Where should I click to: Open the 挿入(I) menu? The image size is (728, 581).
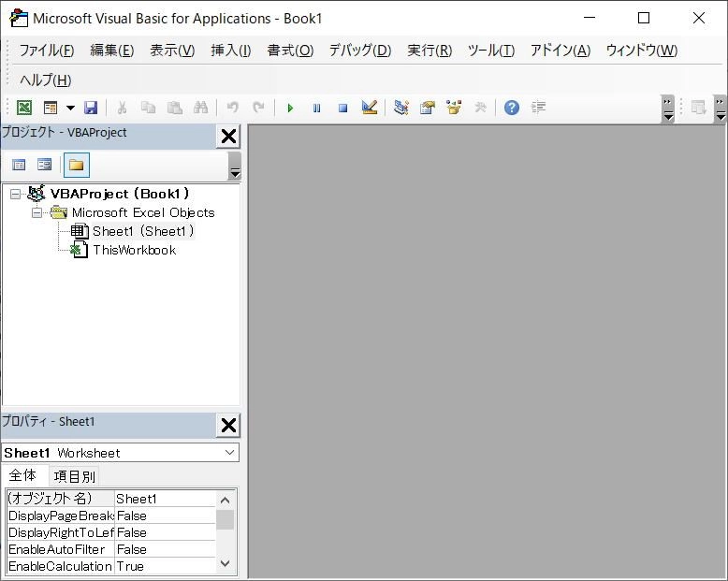(x=231, y=51)
